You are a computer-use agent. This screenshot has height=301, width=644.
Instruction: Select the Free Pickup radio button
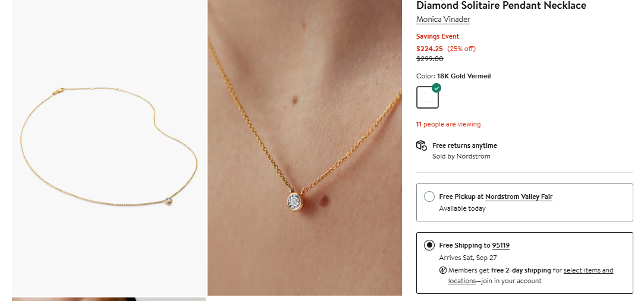tap(429, 197)
